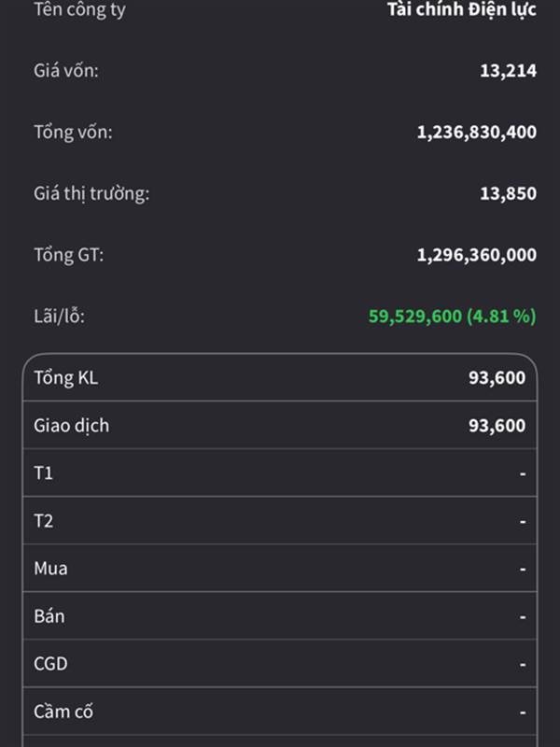The width and height of the screenshot is (560, 747).
Task: Tap the Giá thị trường label
Action: 91,193
